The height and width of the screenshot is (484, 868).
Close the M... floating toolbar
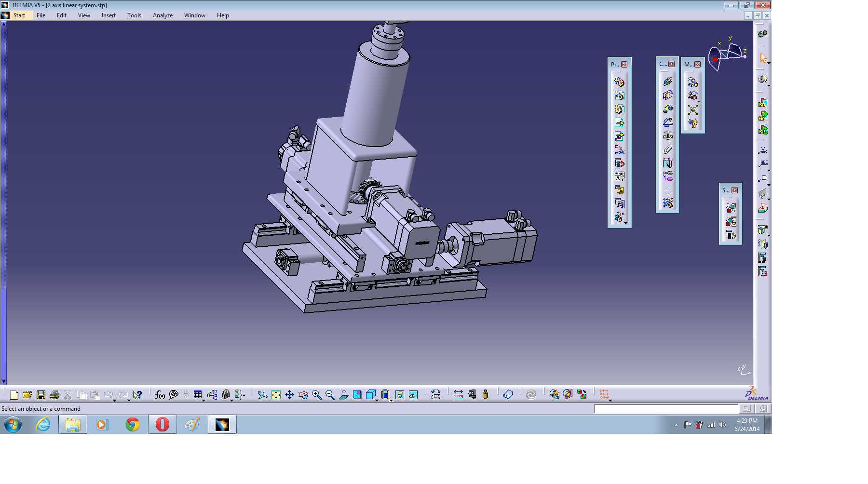698,64
